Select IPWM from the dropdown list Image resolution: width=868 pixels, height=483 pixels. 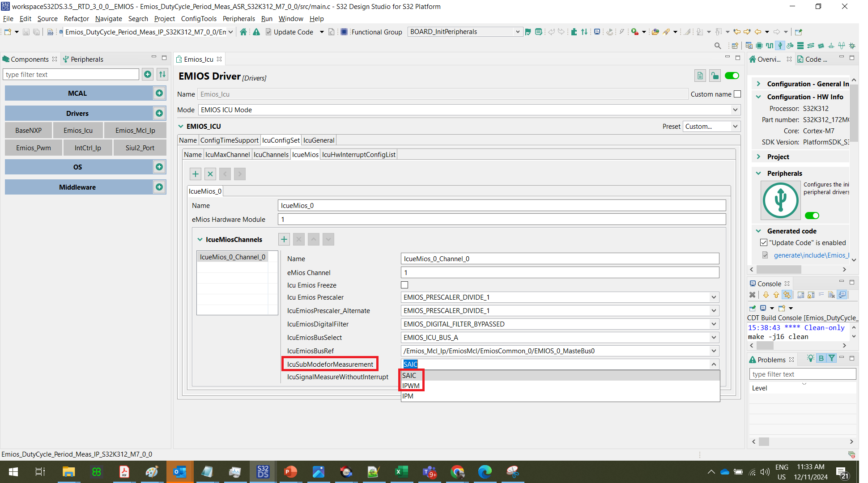pyautogui.click(x=411, y=386)
